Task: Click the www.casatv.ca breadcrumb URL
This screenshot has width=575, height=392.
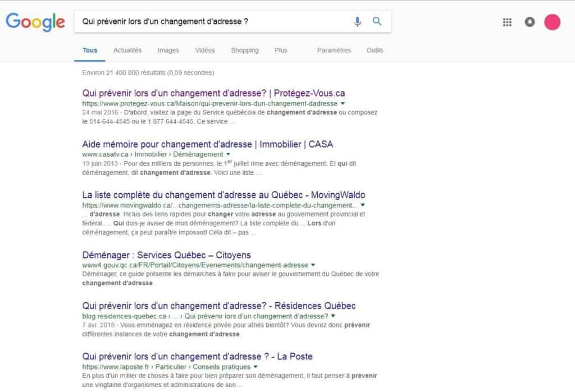Action: coord(153,154)
